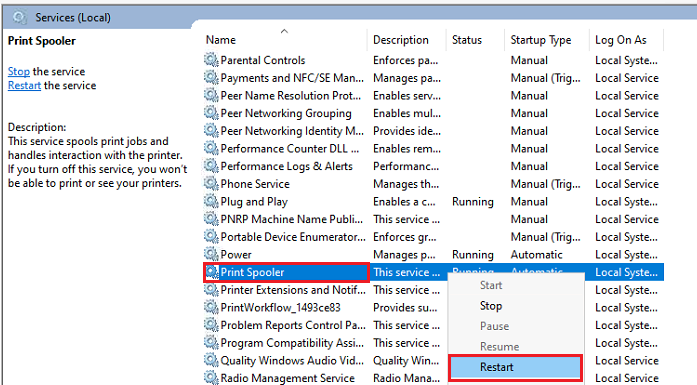Sort by the Log On As column header

point(621,40)
